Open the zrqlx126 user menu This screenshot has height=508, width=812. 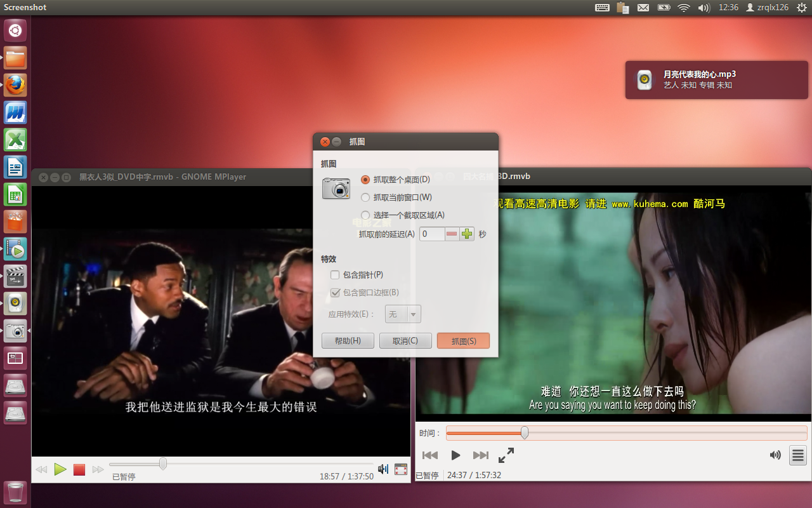coord(767,8)
